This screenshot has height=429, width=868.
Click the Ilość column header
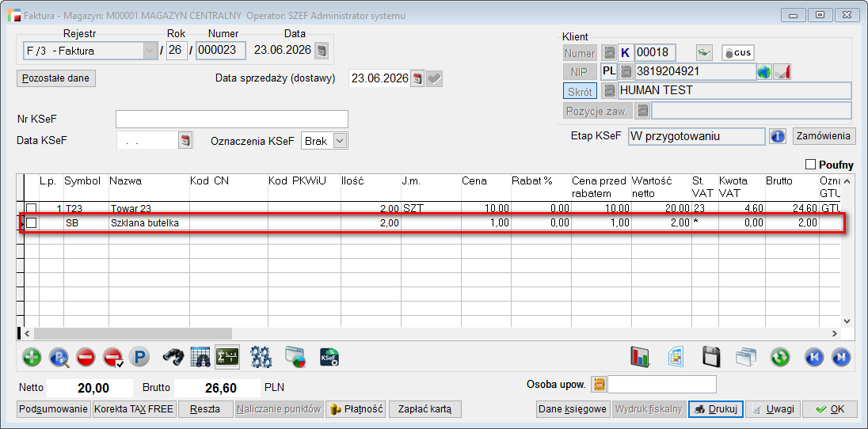coord(371,187)
